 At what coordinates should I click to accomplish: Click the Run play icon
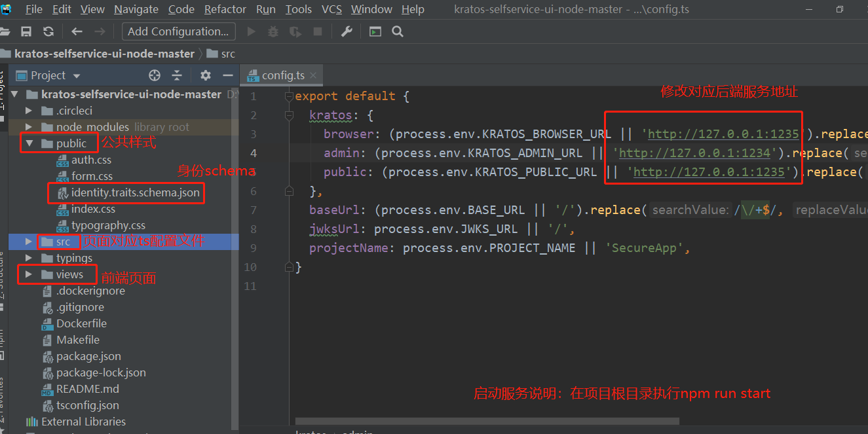point(252,31)
